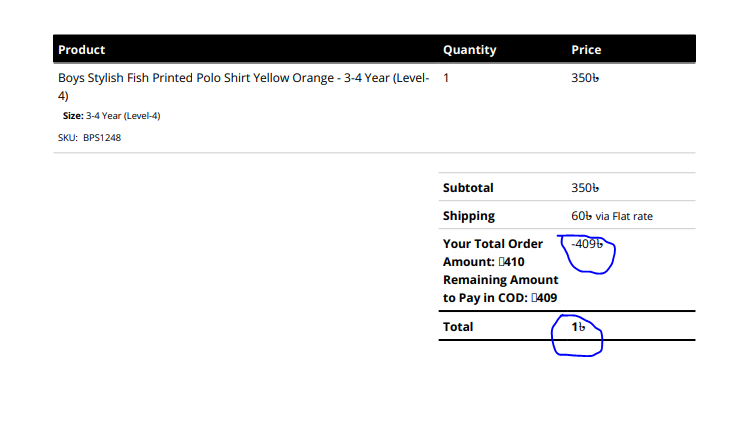Click the product quantity value 1
Screen dimensions: 744x433
click(x=446, y=78)
